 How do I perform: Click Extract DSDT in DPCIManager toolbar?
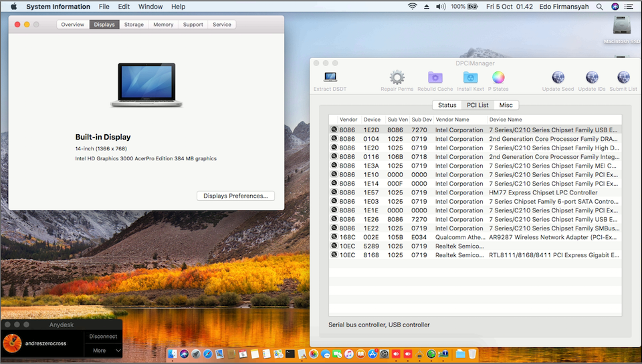[x=330, y=81]
